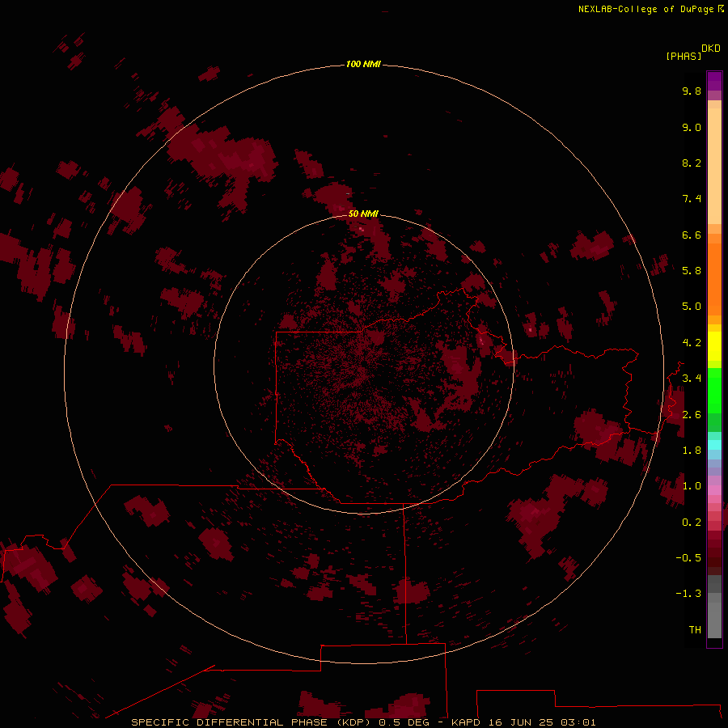Click the 50 NMI range ring label
The image size is (728, 728).
(x=363, y=214)
